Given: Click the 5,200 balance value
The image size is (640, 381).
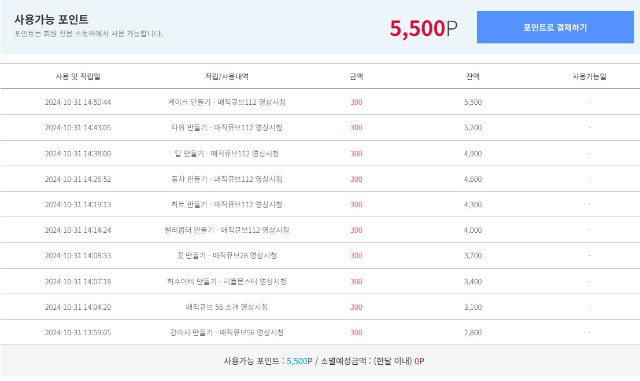Looking at the screenshot, I should click(473, 127).
